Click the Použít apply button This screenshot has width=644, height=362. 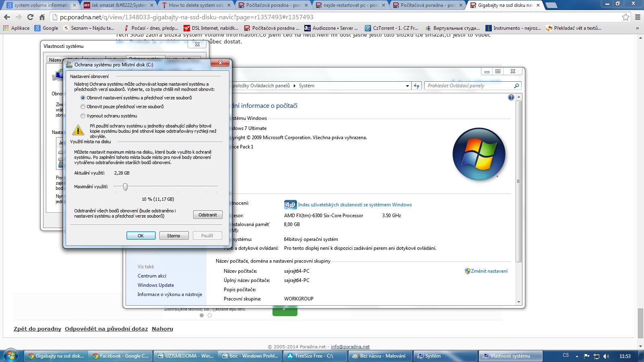207,236
